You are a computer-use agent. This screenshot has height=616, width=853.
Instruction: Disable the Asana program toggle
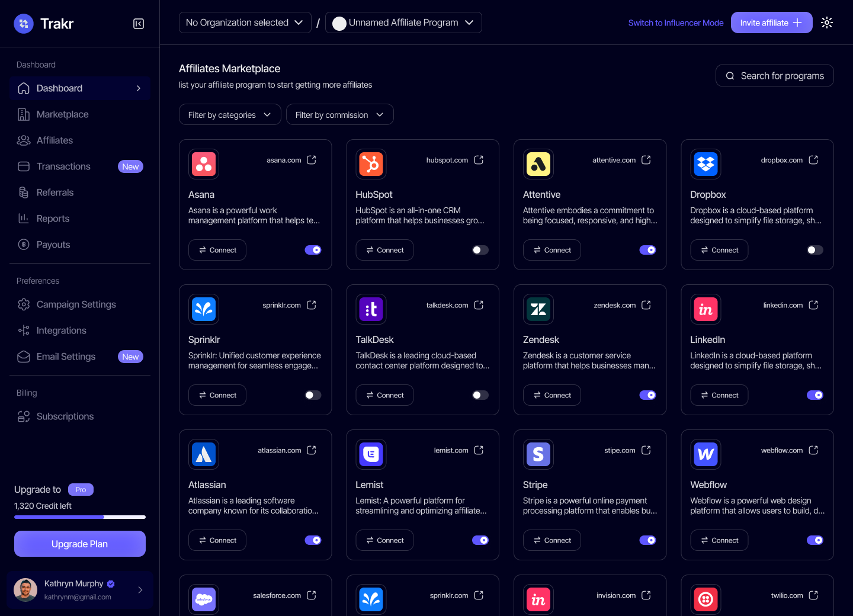click(x=313, y=250)
